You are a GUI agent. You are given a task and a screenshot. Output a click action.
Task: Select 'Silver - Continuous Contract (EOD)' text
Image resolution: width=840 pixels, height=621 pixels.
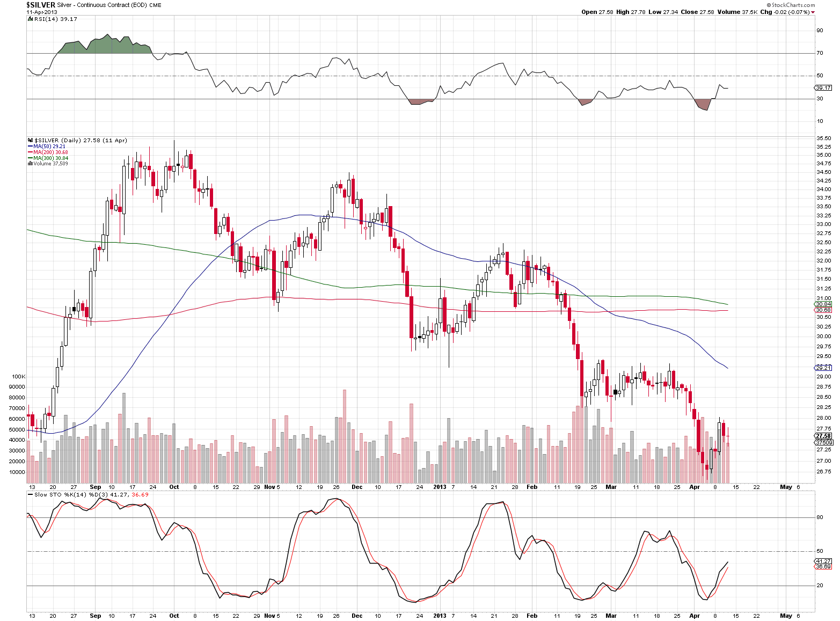101,5
